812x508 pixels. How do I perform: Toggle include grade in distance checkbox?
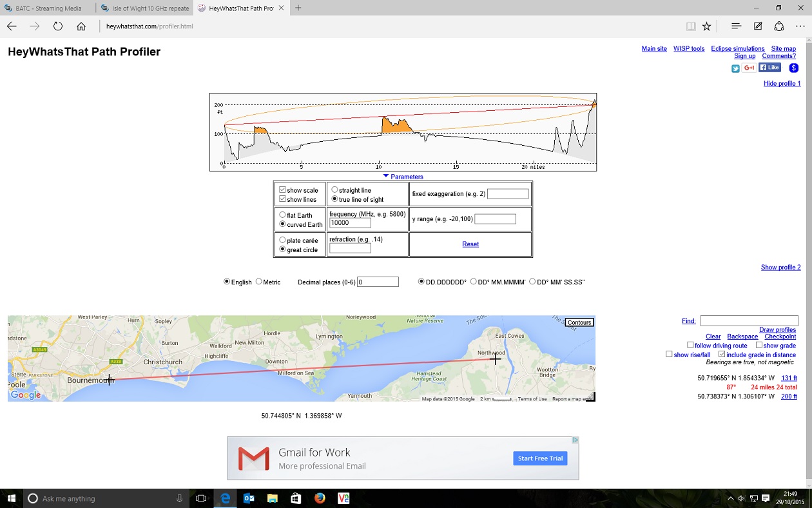tap(722, 355)
